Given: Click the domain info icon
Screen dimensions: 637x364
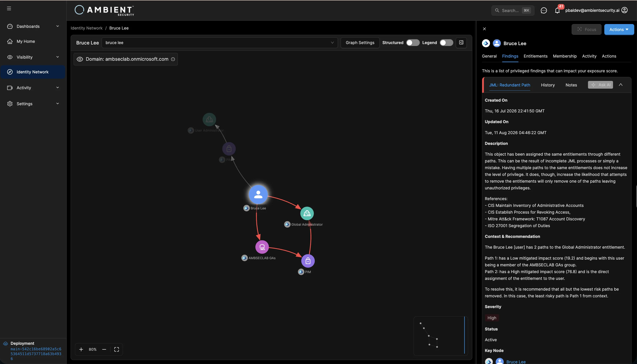Looking at the screenshot, I should pyautogui.click(x=173, y=59).
